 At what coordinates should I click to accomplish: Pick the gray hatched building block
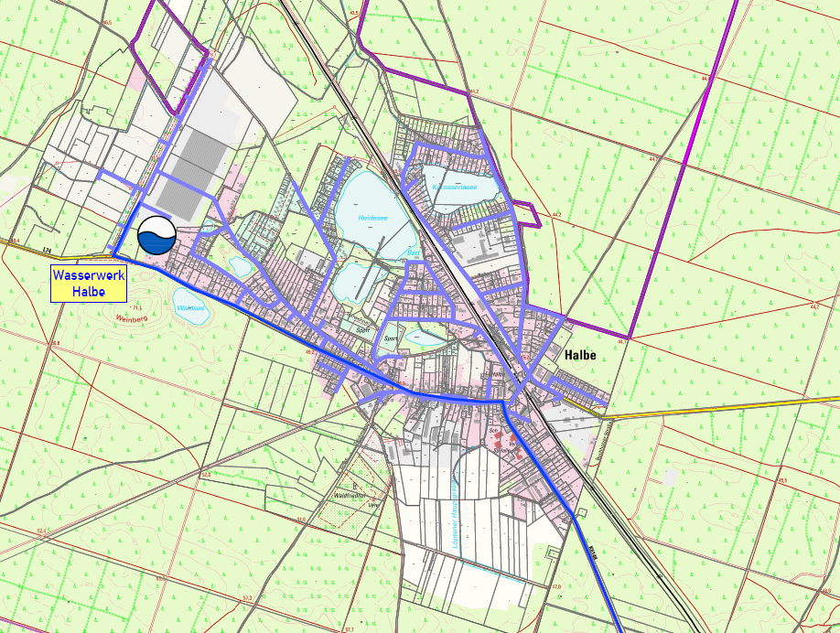pos(193,175)
